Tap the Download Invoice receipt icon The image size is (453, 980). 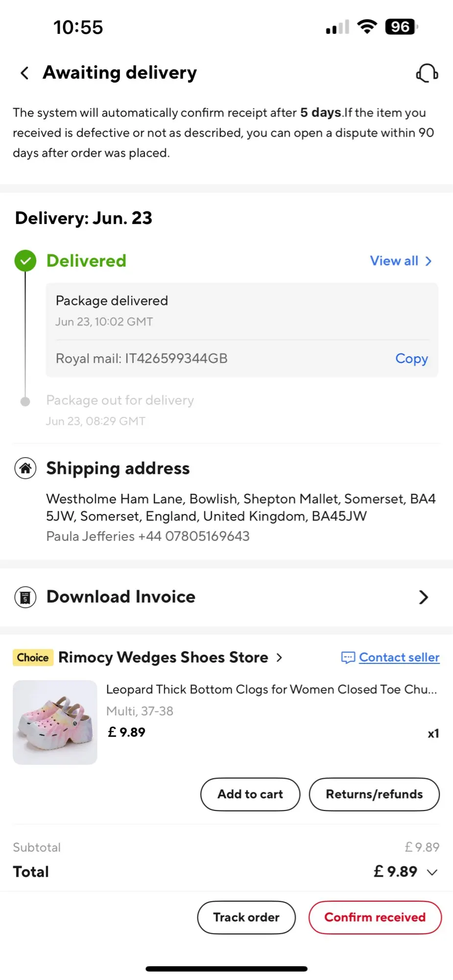[x=25, y=597]
